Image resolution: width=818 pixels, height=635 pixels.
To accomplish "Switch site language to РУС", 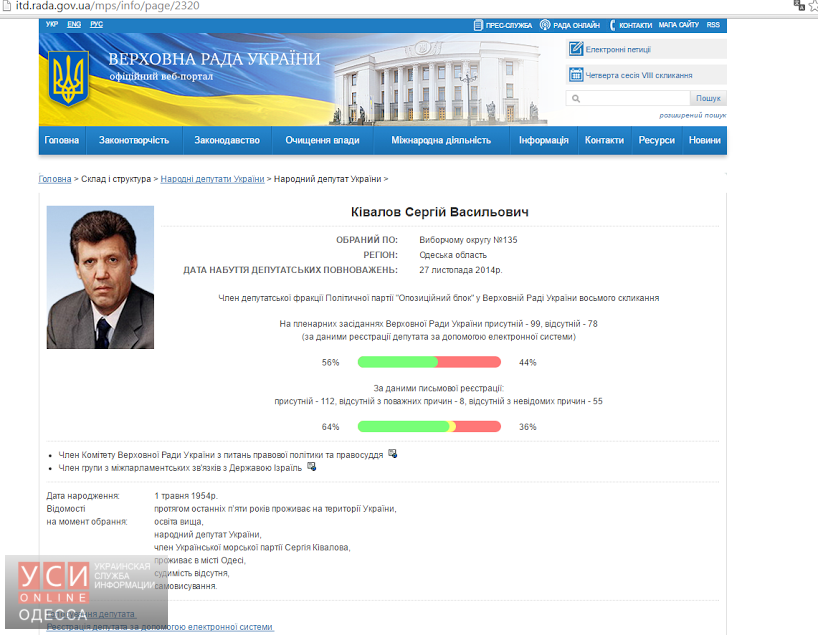I will click(x=97, y=24).
